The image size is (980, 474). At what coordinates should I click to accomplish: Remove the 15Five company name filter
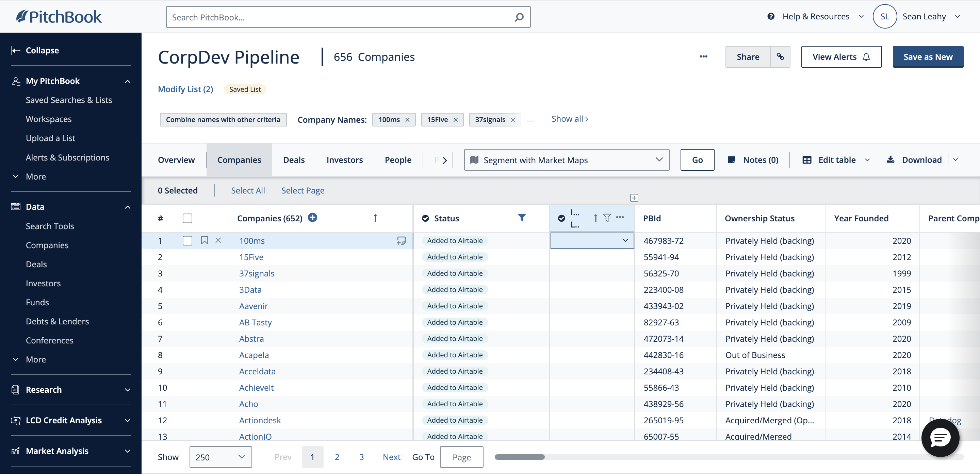pos(455,120)
